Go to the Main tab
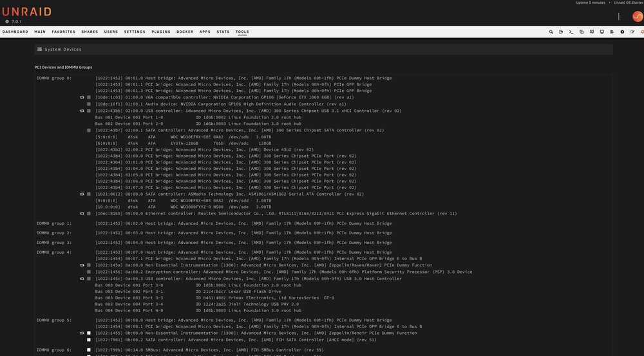Viewport: 644px width, 356px height. (x=40, y=32)
